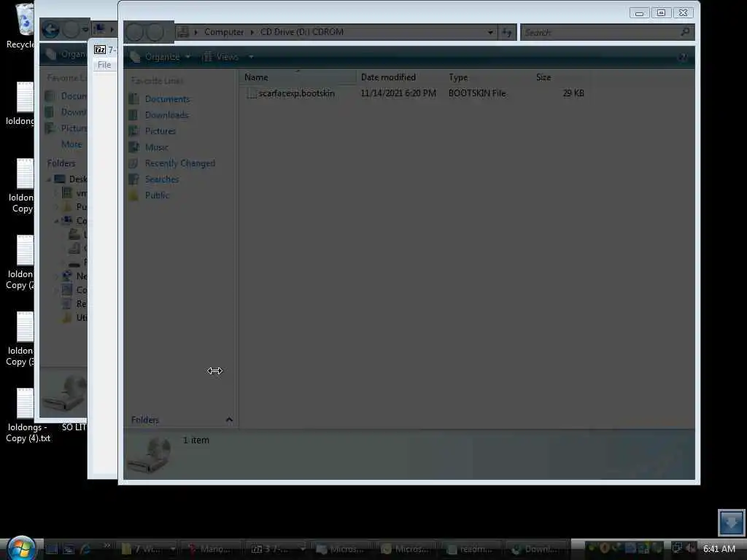747x560 pixels.
Task: Click the taskbar clock 6:41 AM
Action: pos(719,549)
